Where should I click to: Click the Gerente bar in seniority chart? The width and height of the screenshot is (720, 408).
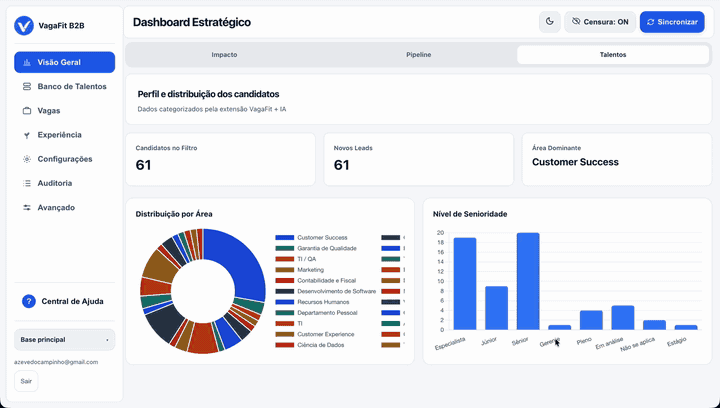[x=560, y=327]
